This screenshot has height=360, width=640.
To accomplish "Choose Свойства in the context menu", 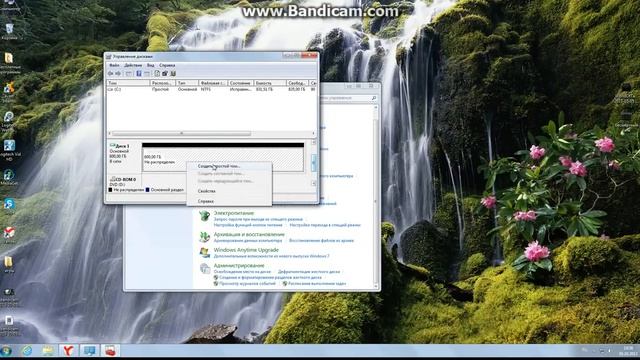I will click(x=229, y=191).
